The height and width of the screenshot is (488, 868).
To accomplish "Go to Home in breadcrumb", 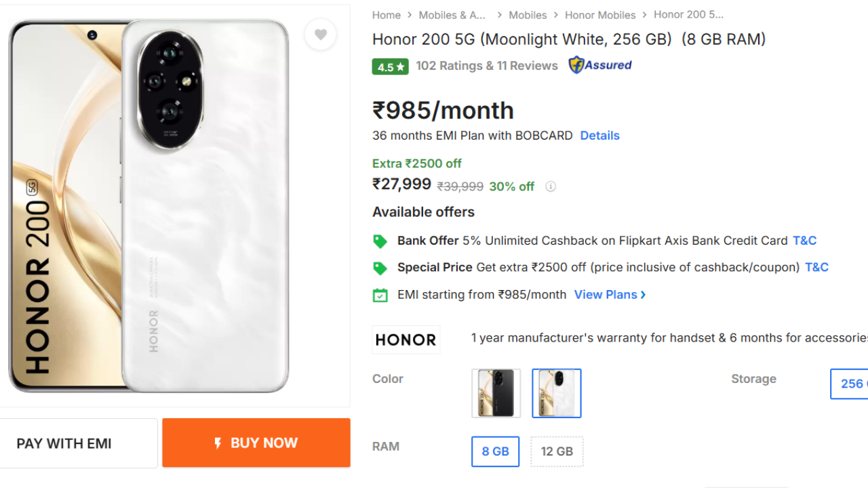I will coord(386,15).
